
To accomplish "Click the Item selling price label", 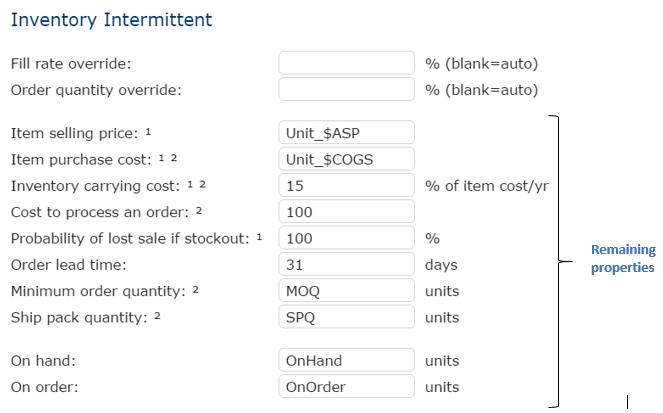I will coord(74,133).
